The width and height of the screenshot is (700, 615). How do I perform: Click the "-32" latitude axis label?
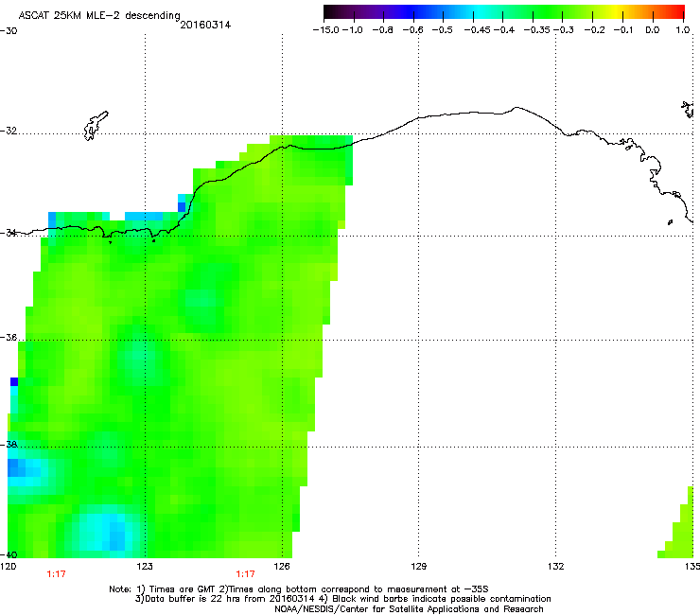(9, 131)
